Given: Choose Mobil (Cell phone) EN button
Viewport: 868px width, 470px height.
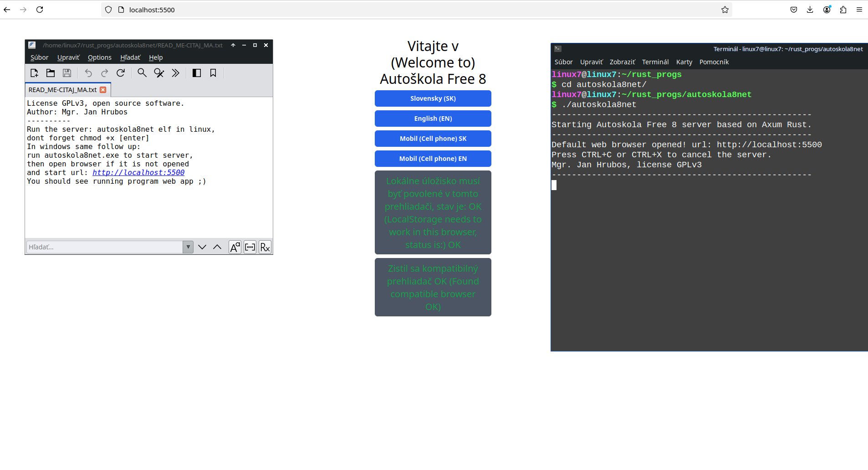Looking at the screenshot, I should pyautogui.click(x=433, y=159).
